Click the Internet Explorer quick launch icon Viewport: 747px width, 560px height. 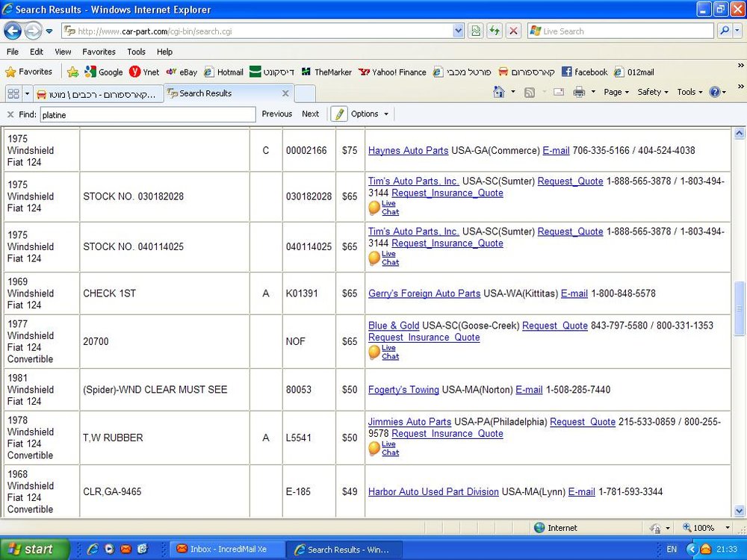pos(93,549)
